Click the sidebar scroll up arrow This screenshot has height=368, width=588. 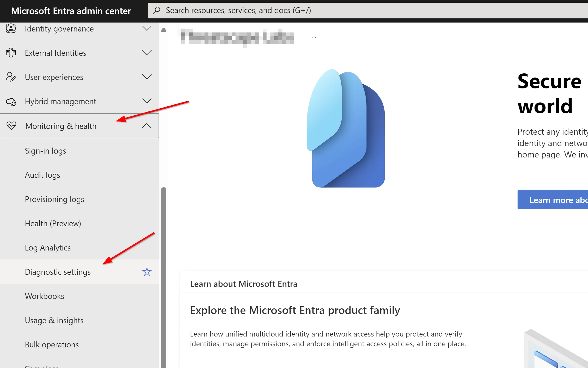click(x=164, y=30)
